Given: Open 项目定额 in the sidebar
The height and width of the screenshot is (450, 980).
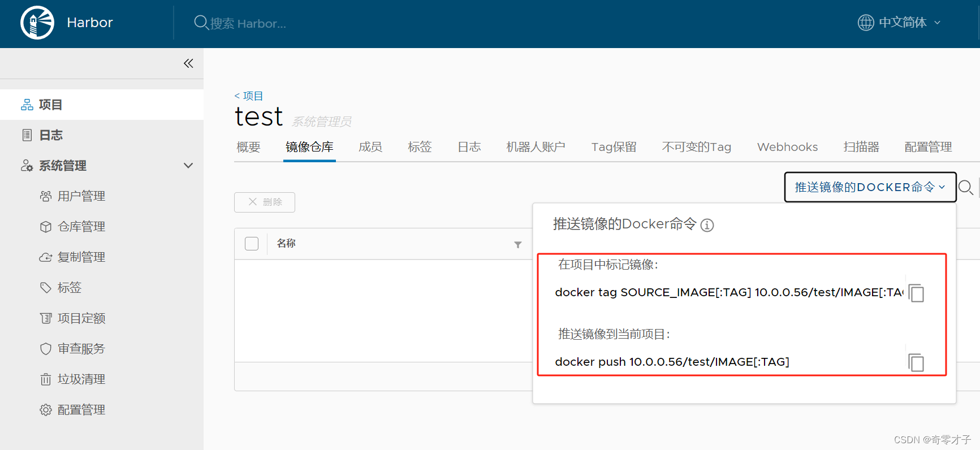Looking at the screenshot, I should [81, 318].
